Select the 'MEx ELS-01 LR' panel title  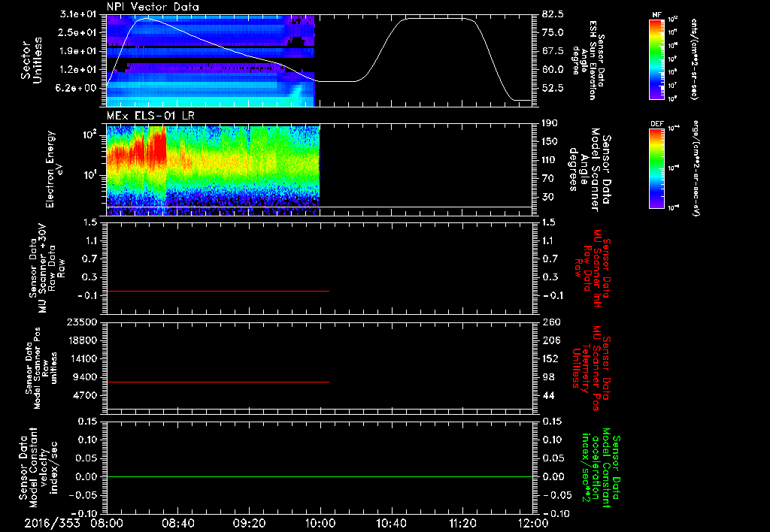(150, 116)
